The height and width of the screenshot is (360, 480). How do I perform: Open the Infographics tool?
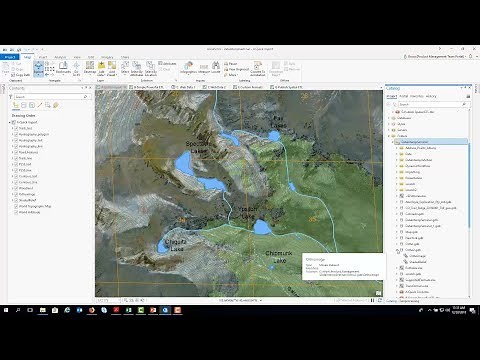click(x=188, y=67)
